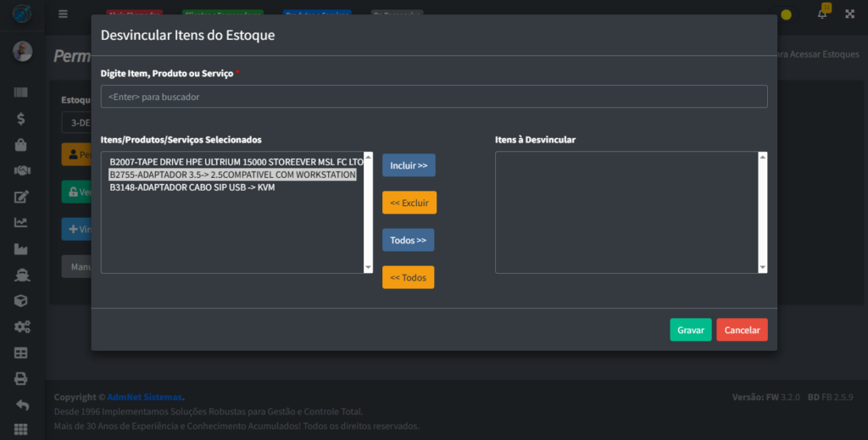Open the printer icon in sidebar
The image size is (868, 440).
pyautogui.click(x=21, y=378)
